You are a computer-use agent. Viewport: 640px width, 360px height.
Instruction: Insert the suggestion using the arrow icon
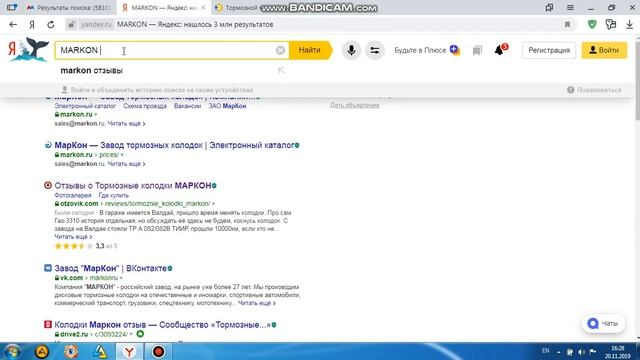click(281, 71)
